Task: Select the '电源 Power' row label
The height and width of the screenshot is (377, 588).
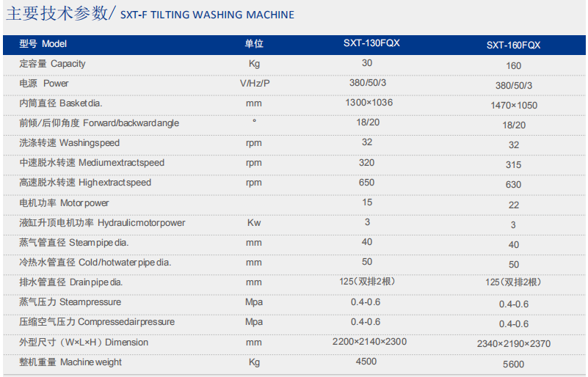Action: tap(44, 83)
